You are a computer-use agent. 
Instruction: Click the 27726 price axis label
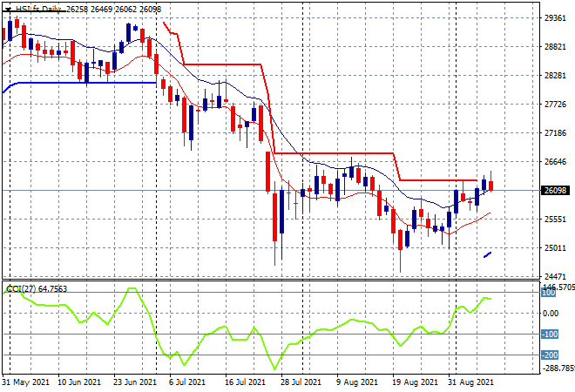(x=555, y=105)
